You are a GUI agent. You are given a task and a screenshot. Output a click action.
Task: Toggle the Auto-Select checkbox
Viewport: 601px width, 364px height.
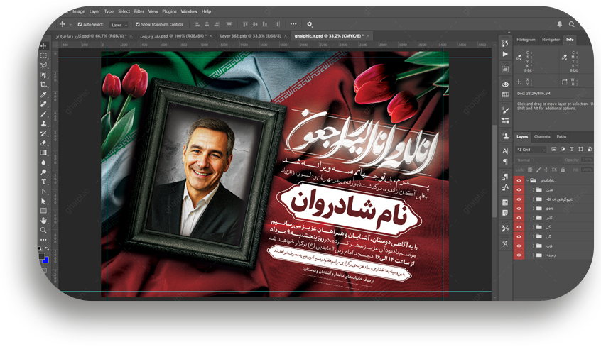point(80,24)
